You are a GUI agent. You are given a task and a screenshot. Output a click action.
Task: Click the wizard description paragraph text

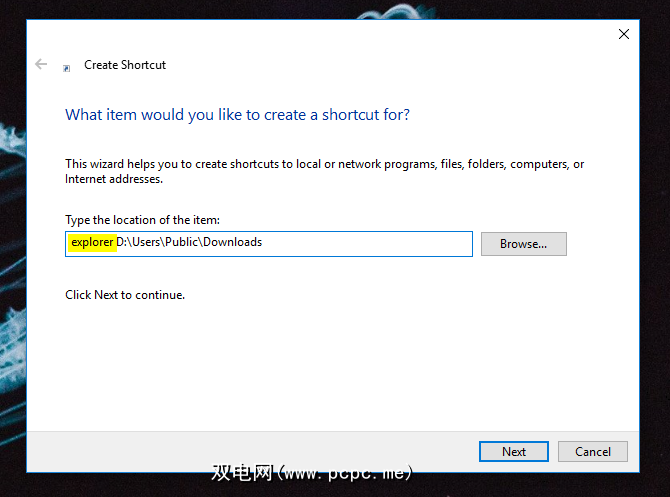[324, 171]
